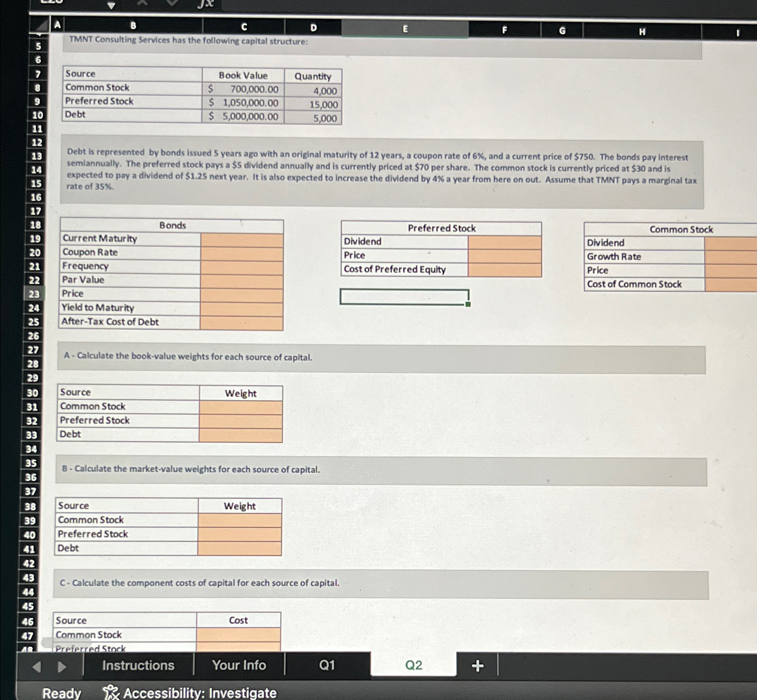757x700 pixels.
Task: Show next sheet tabs with right arrow
Action: point(62,666)
